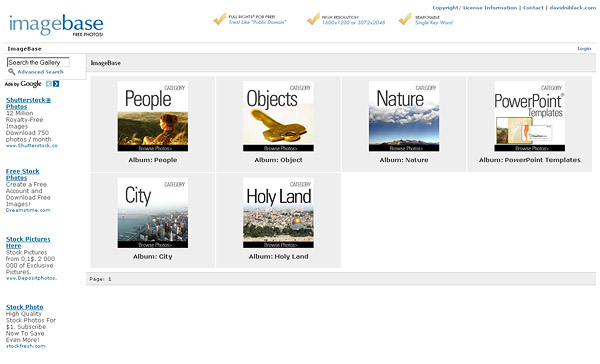
Task: Click the stockfresh.com ad URL
Action: [25, 346]
